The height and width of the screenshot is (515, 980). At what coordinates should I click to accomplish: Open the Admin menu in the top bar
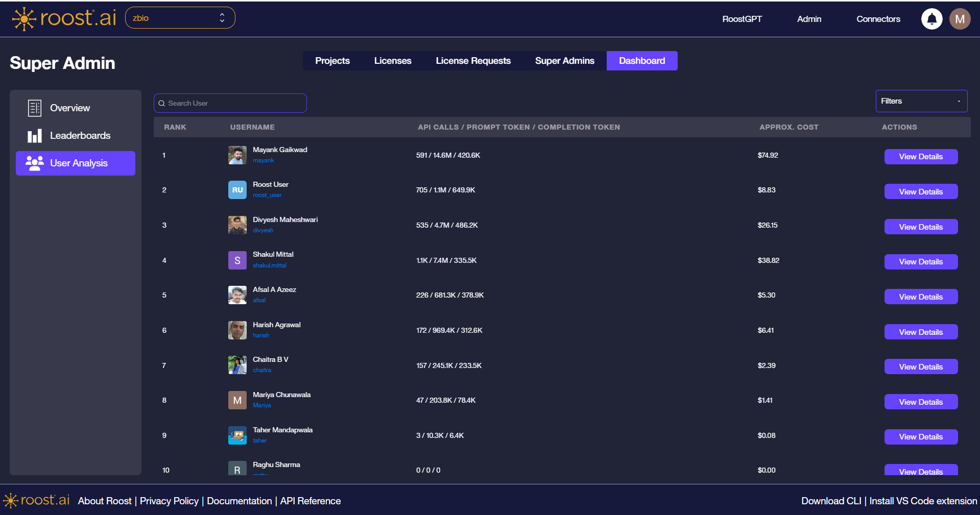coord(808,18)
